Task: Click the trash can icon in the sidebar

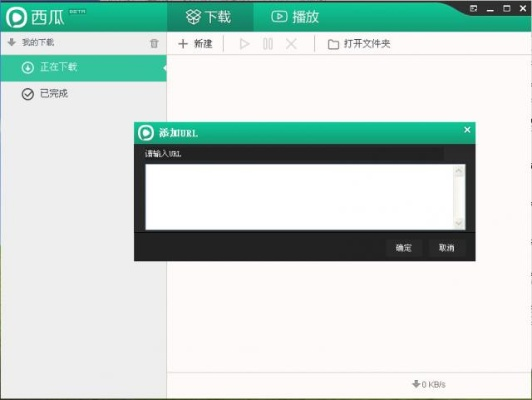Action: tap(154, 43)
